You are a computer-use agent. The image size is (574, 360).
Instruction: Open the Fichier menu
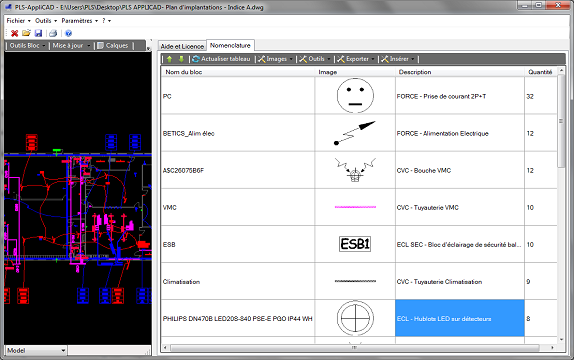coord(18,21)
